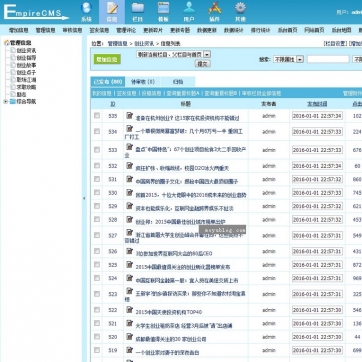Tick the checkbox for row ID 520
The image size is (362, 362).
(97, 337)
